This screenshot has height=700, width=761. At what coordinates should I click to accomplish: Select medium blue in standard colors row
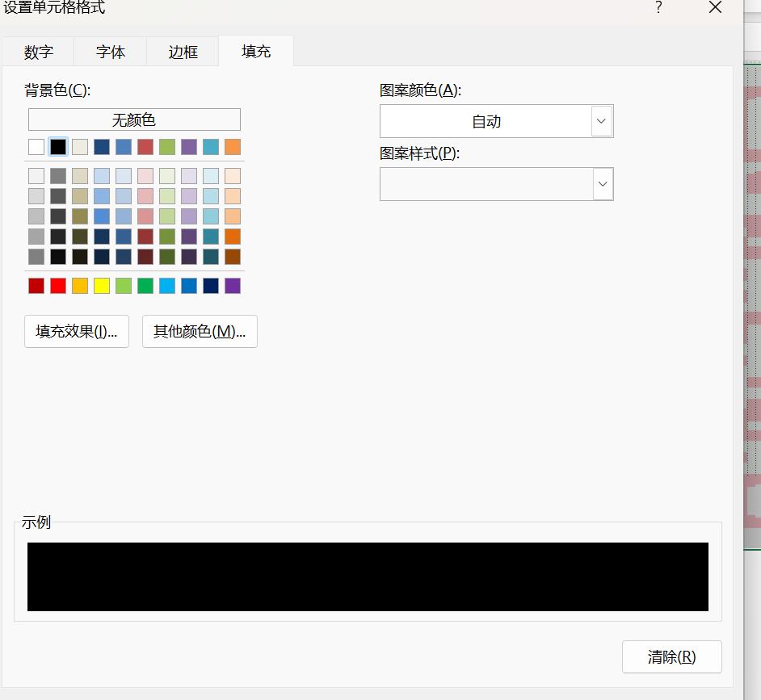[x=189, y=286]
